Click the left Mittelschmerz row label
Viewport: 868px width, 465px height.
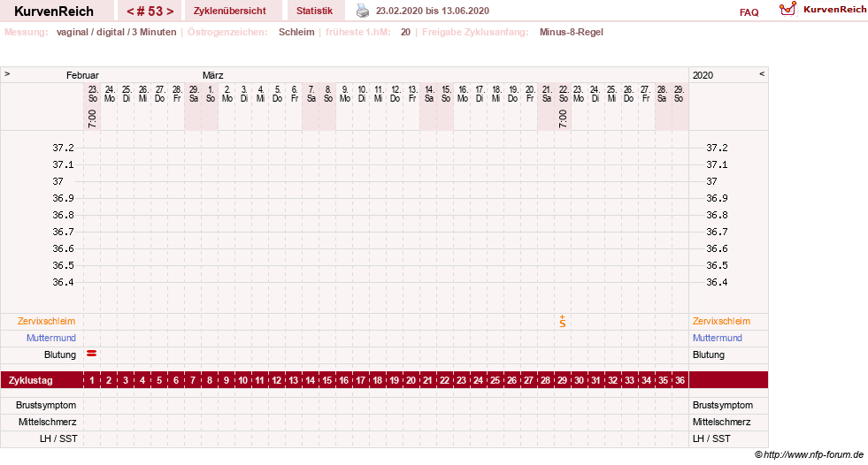[x=47, y=422]
